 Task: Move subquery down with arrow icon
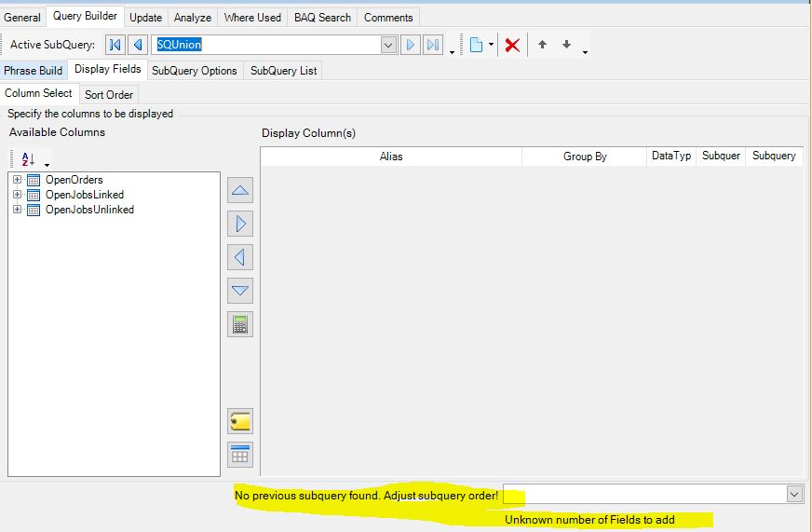pos(566,45)
